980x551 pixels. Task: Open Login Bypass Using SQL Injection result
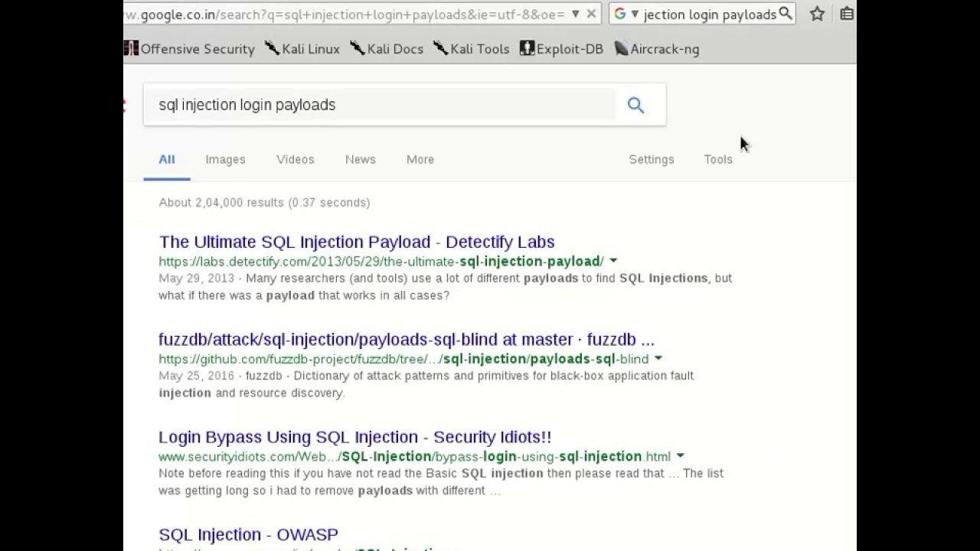click(355, 437)
